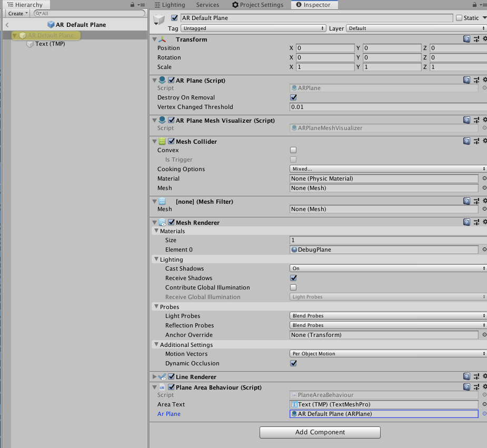Toggle the Static checkbox
Screen dimensions: 487x448
pyautogui.click(x=459, y=18)
